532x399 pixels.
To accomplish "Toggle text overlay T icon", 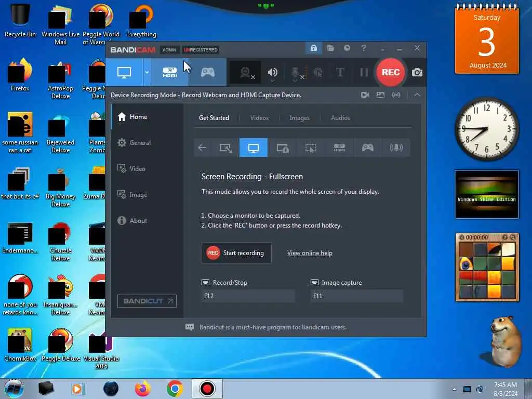I will (x=340, y=72).
